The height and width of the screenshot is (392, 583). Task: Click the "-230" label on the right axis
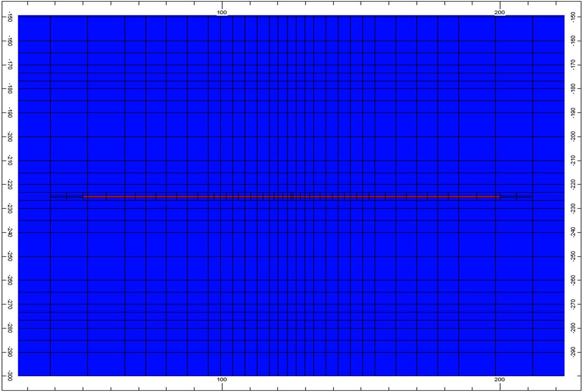(x=573, y=208)
